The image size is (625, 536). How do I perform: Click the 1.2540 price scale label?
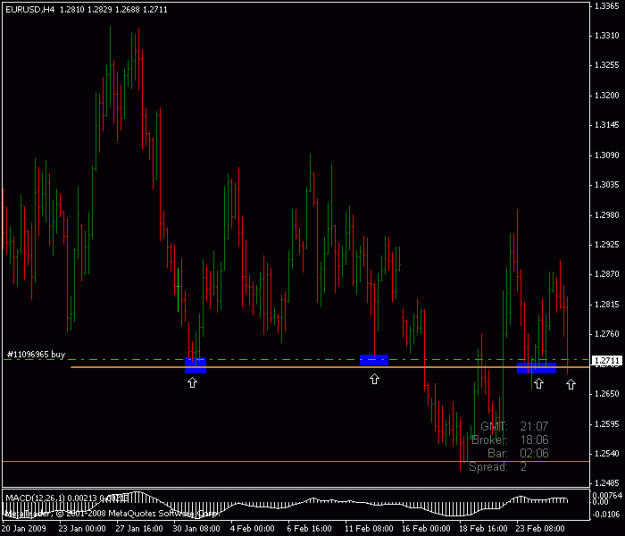[607, 454]
